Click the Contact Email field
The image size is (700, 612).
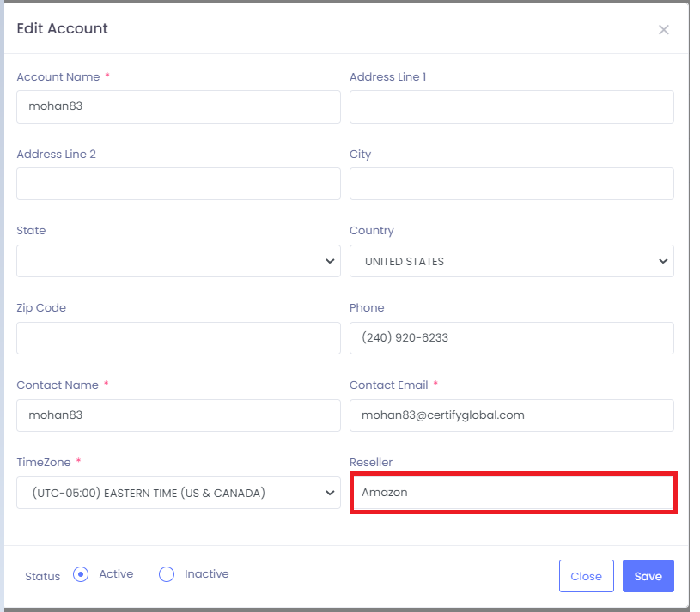click(x=512, y=415)
